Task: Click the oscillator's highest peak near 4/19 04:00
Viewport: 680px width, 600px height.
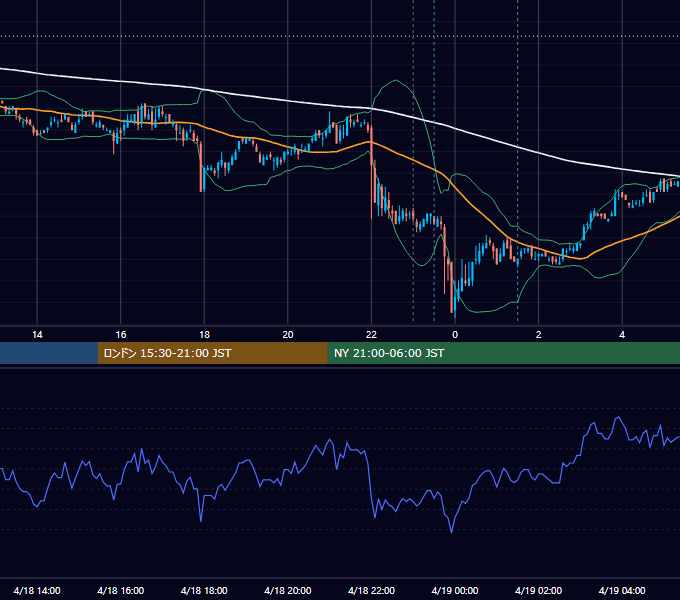Action: [618, 418]
